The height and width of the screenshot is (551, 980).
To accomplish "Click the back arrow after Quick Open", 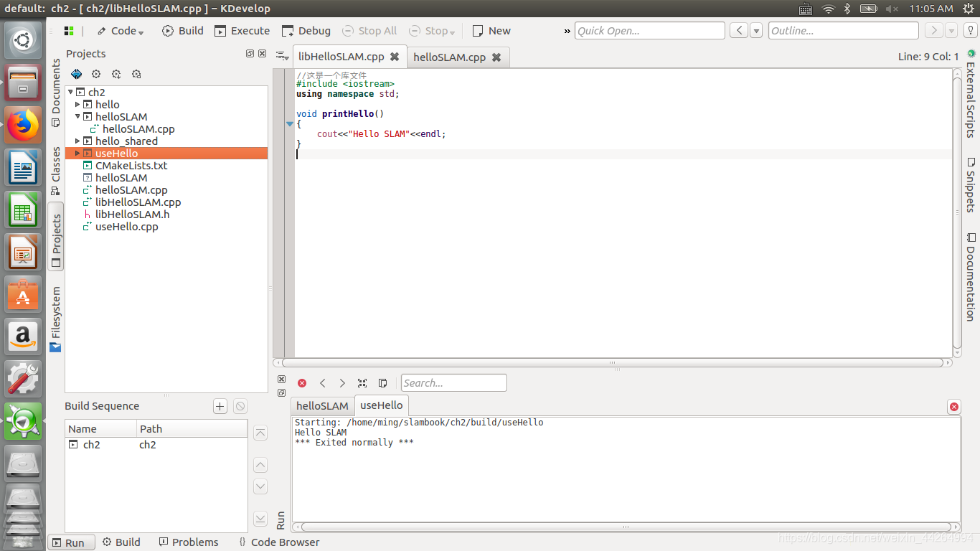I will coord(738,31).
